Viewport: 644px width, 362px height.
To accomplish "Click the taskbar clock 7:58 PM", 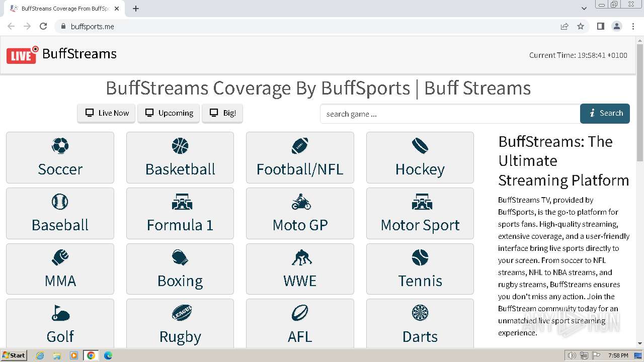I will (618, 355).
